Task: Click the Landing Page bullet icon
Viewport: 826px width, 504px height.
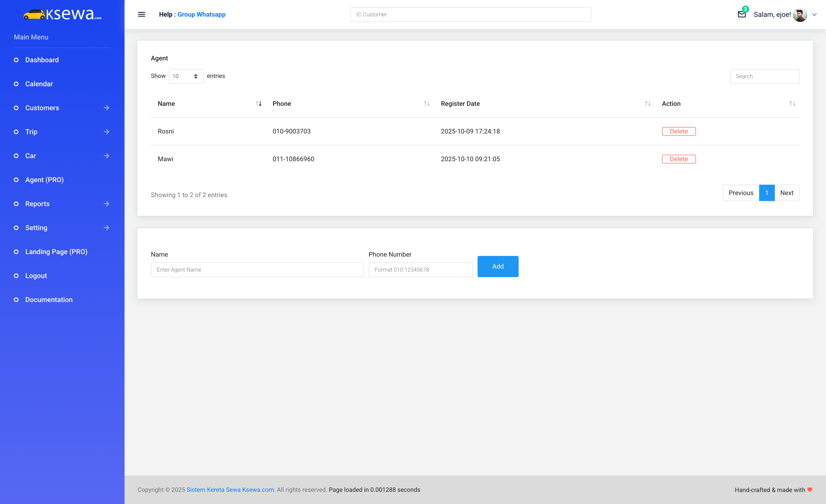Action: 16,252
